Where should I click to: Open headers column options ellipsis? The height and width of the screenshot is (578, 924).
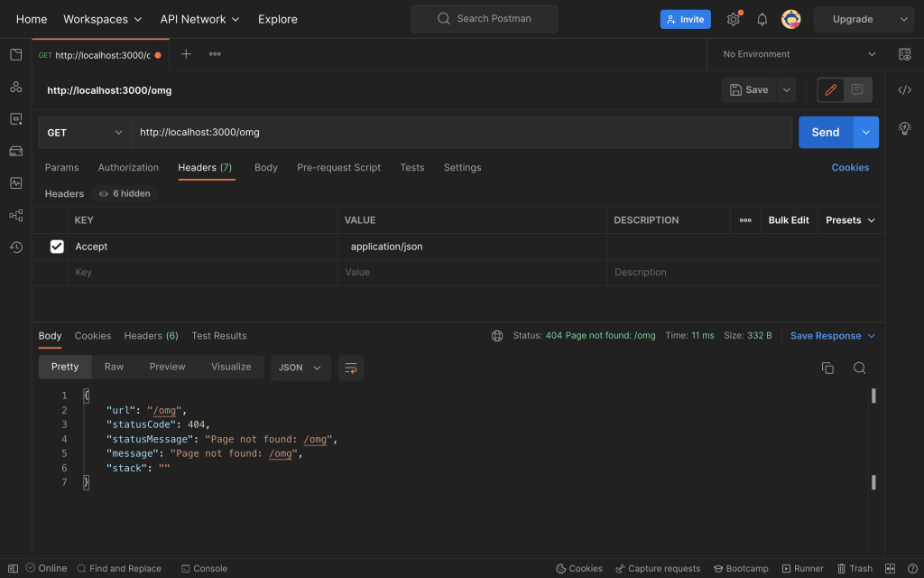[x=745, y=220]
